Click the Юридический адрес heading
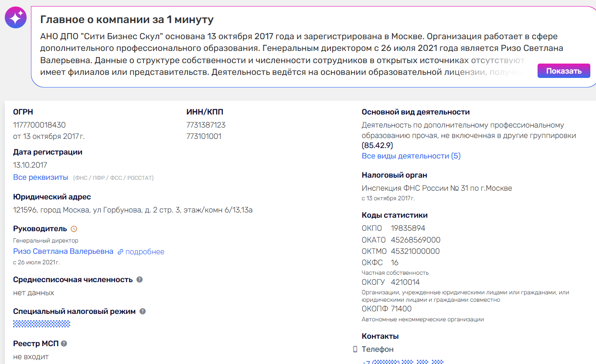 coord(52,197)
